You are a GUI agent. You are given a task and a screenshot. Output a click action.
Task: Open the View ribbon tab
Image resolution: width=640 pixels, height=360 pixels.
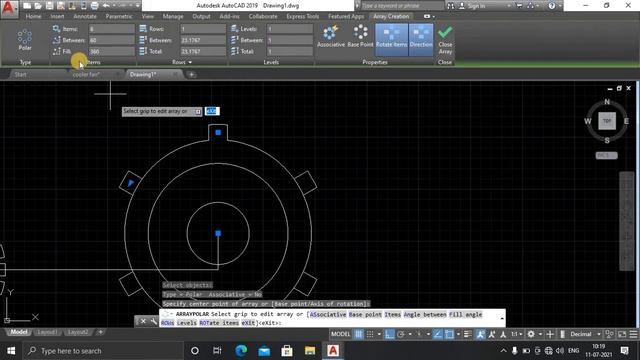point(148,16)
